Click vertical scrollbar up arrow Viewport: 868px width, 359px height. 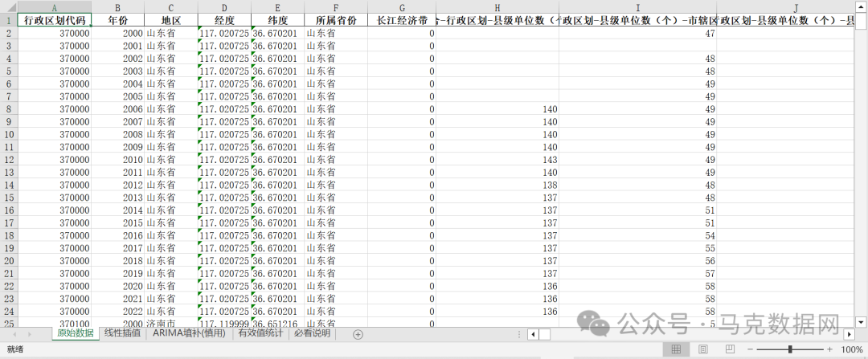point(861,9)
